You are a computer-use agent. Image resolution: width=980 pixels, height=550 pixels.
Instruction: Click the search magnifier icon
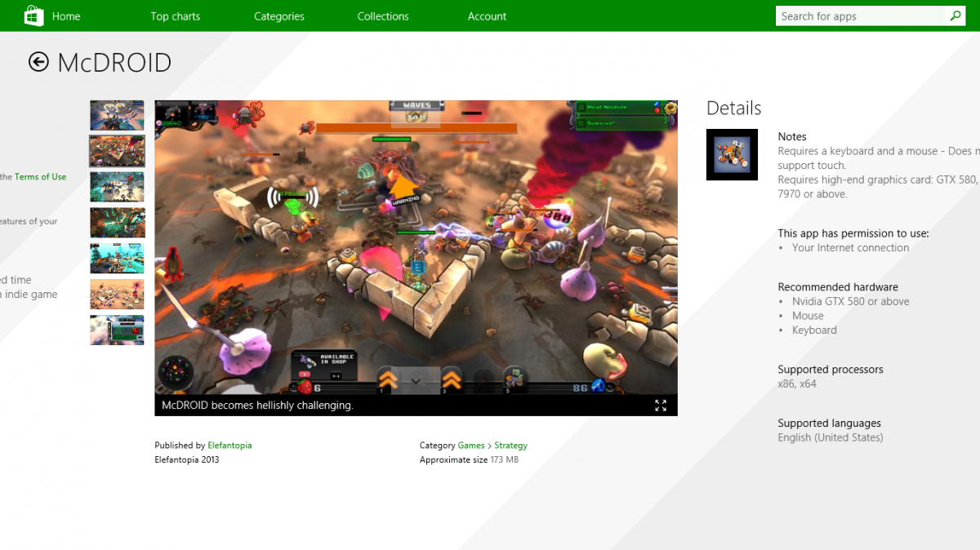tap(955, 16)
